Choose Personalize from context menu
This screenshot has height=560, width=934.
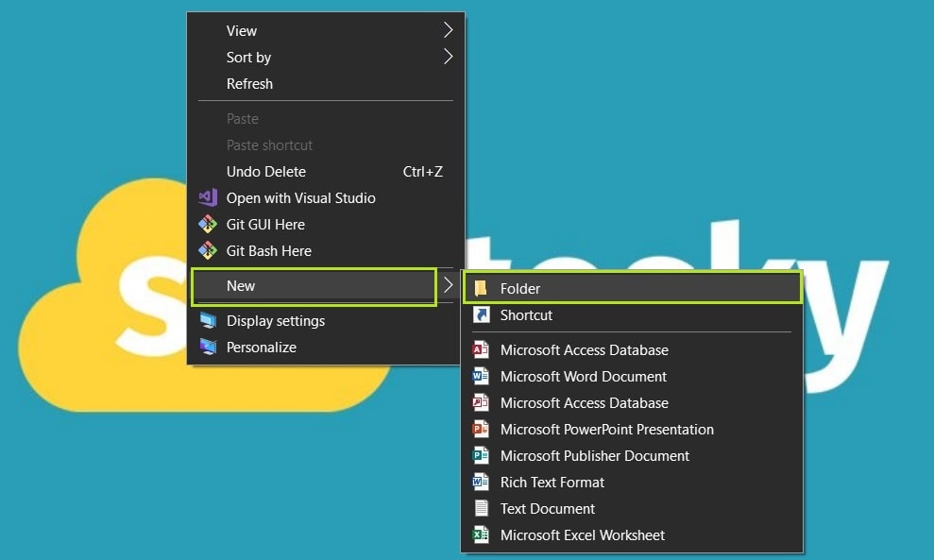[x=326, y=347]
